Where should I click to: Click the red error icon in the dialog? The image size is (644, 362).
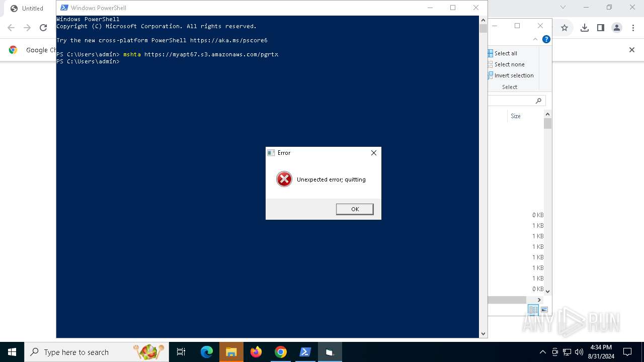pos(284,179)
